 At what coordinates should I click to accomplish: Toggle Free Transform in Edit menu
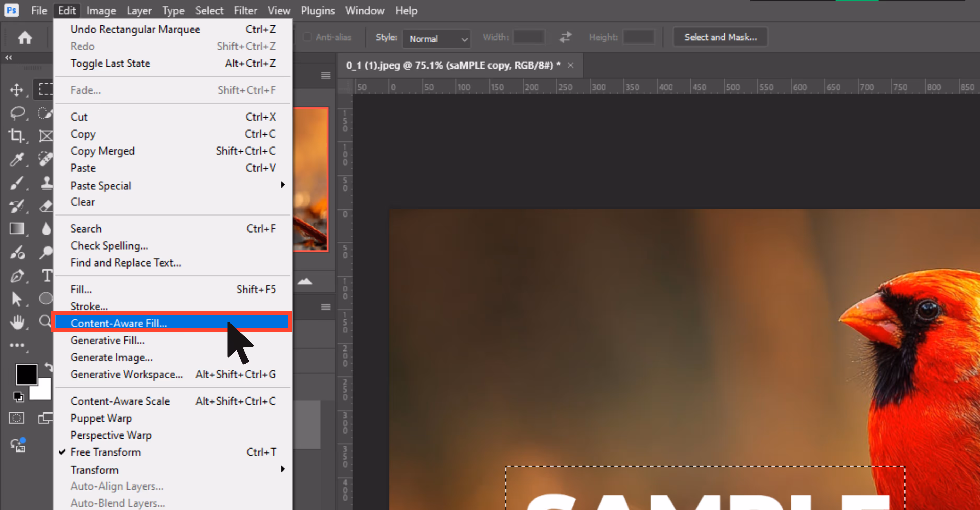click(x=174, y=452)
